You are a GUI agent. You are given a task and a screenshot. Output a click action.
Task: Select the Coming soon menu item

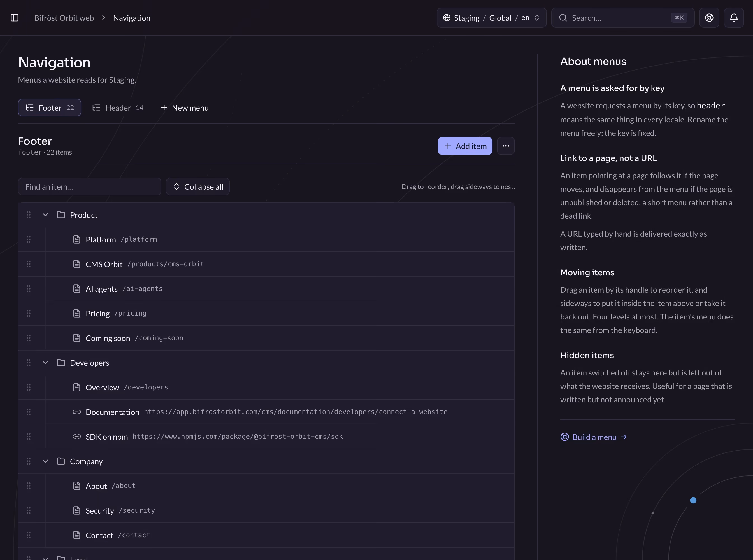click(266, 338)
